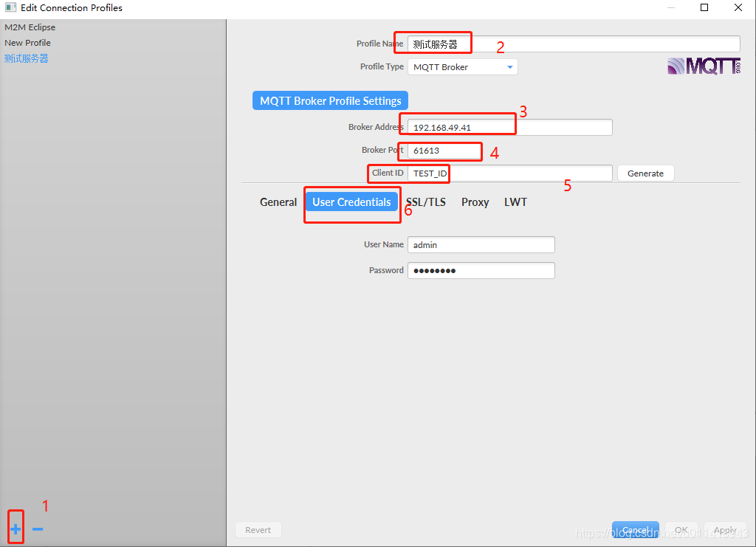Click MQTT Broker Profile Settings header
Viewport: 756px width, 547px height.
[330, 100]
